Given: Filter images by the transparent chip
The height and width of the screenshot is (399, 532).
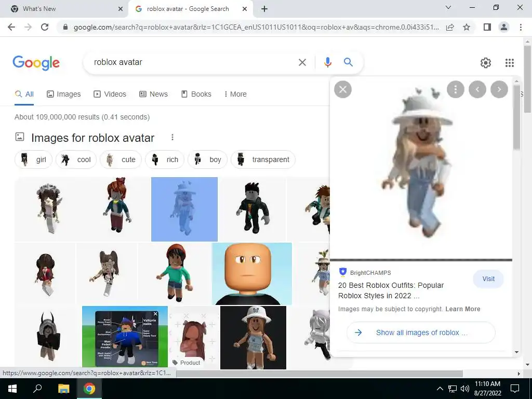Looking at the screenshot, I should (263, 159).
